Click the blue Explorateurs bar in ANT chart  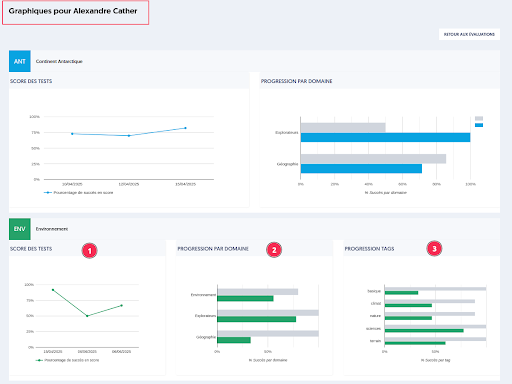(x=385, y=137)
